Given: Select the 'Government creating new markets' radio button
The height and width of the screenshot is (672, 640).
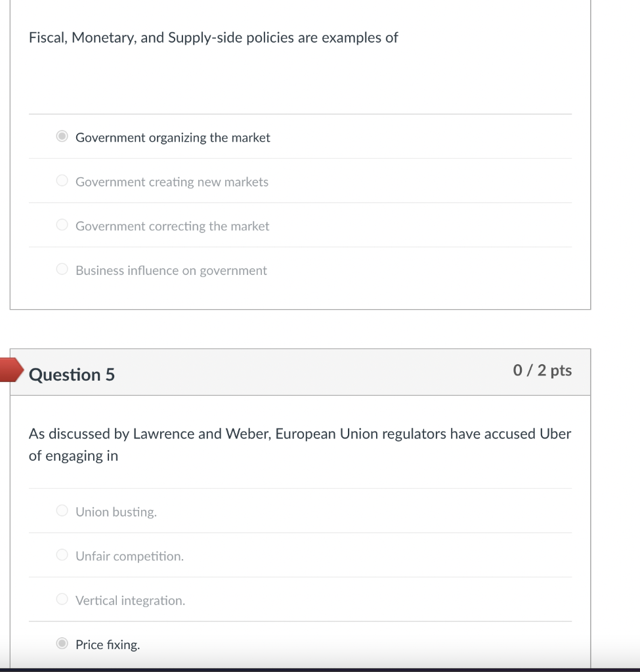Looking at the screenshot, I should click(x=62, y=181).
